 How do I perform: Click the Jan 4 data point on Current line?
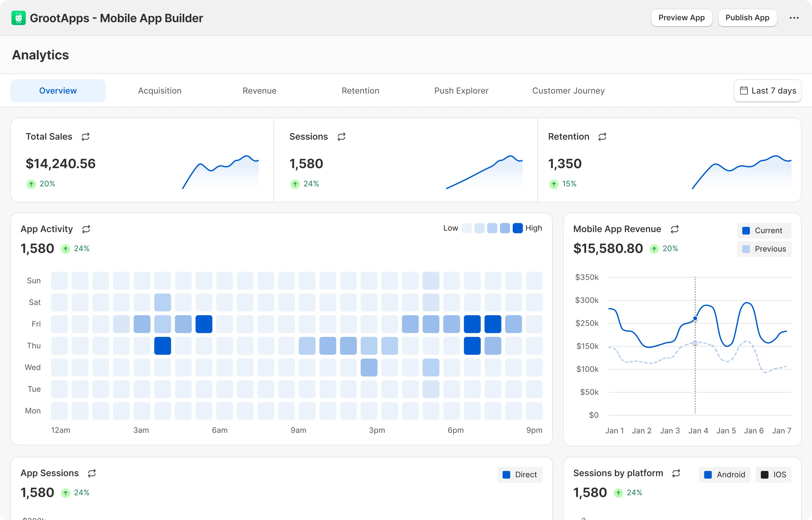695,319
